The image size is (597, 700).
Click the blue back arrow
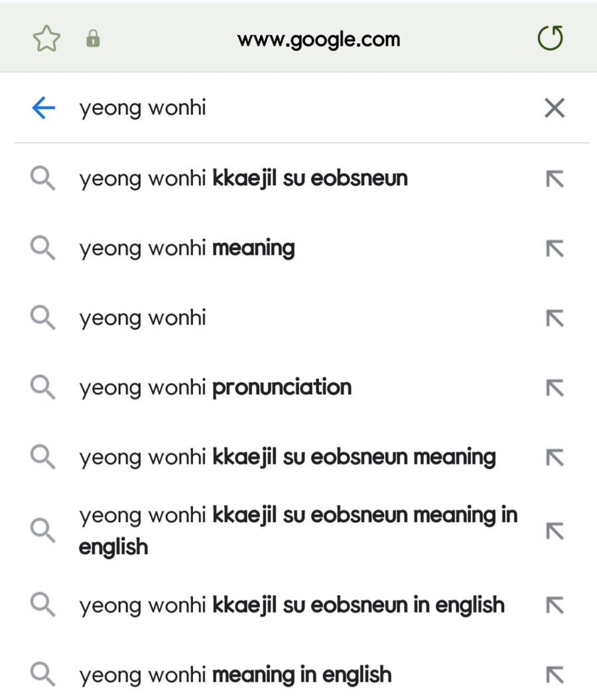click(42, 107)
